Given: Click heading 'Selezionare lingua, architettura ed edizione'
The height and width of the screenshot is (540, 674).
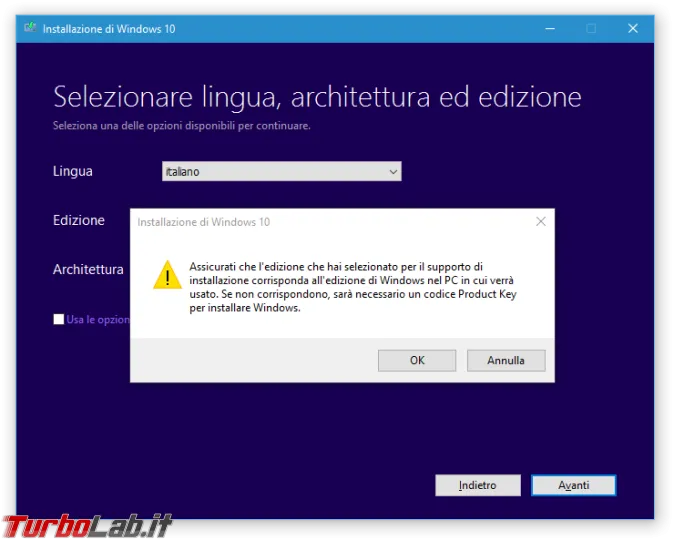Looking at the screenshot, I should [x=317, y=97].
